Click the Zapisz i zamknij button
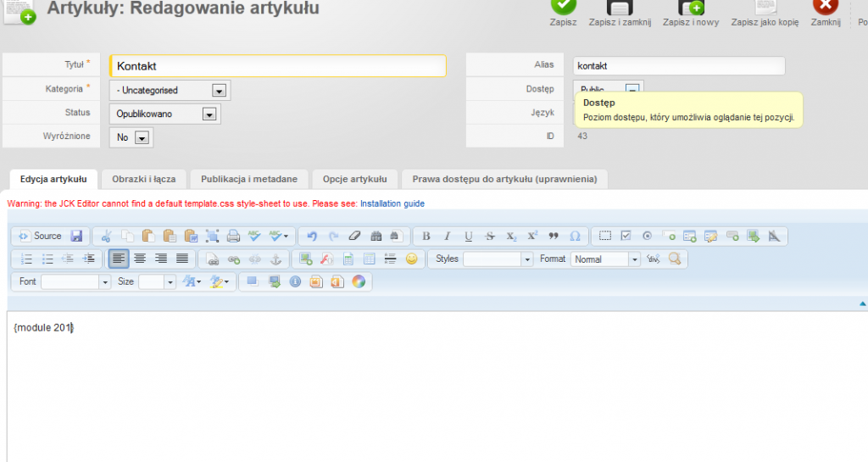 click(x=620, y=14)
